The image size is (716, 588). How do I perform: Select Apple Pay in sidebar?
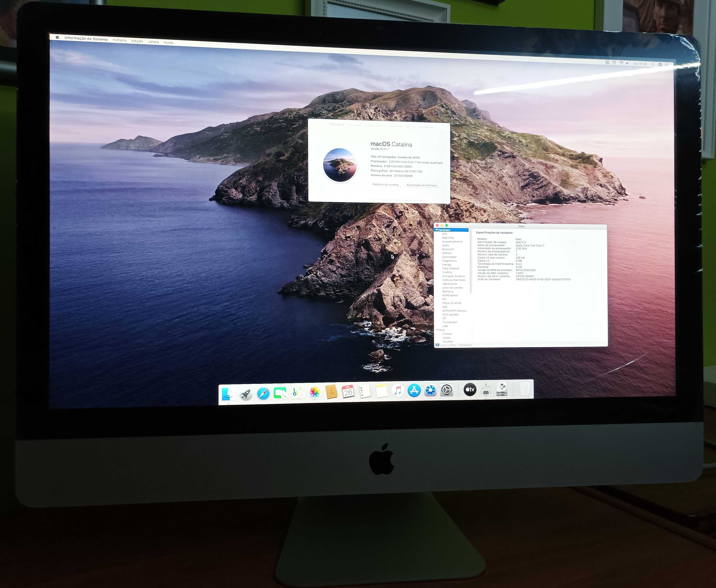click(x=448, y=238)
